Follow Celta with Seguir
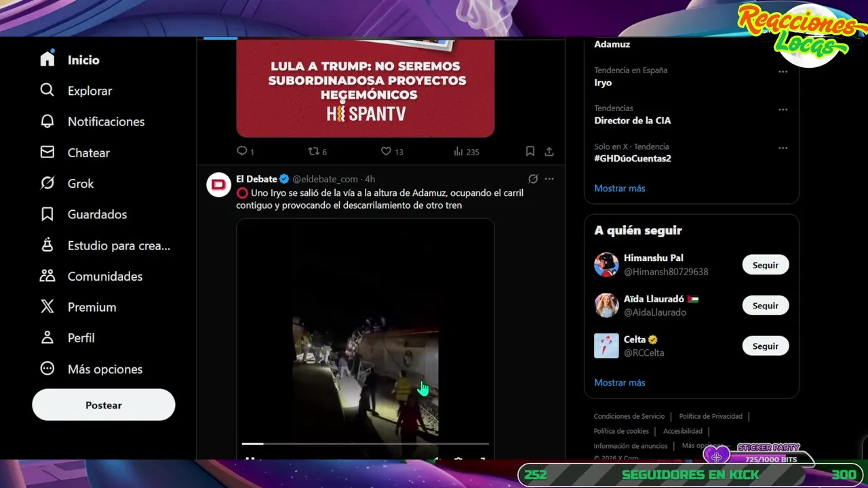 765,346
